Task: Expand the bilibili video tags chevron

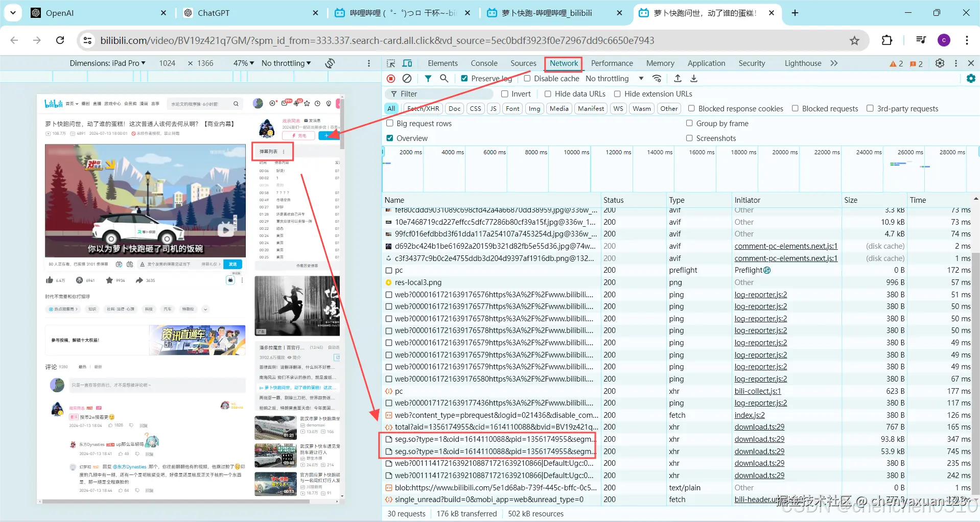Action: [205, 309]
